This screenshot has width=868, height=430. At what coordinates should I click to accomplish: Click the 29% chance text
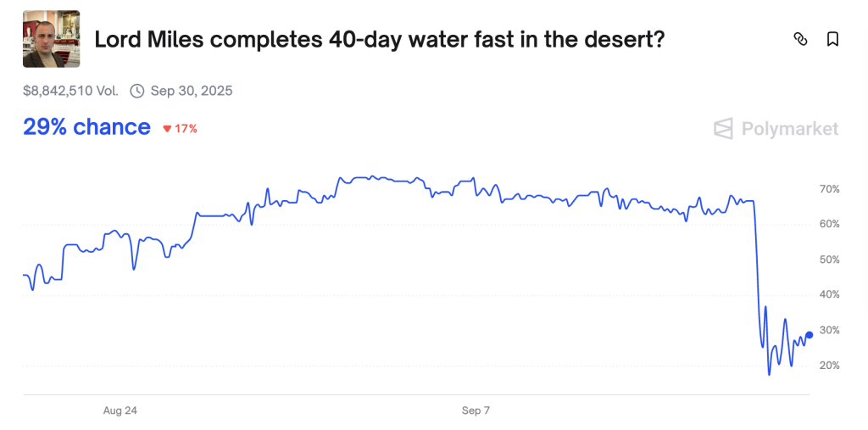[86, 127]
